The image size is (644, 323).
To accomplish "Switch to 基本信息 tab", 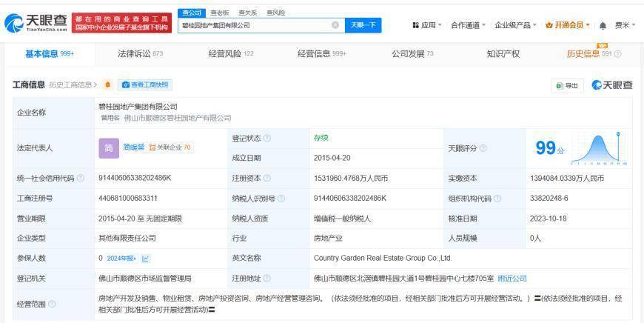I will [50, 54].
